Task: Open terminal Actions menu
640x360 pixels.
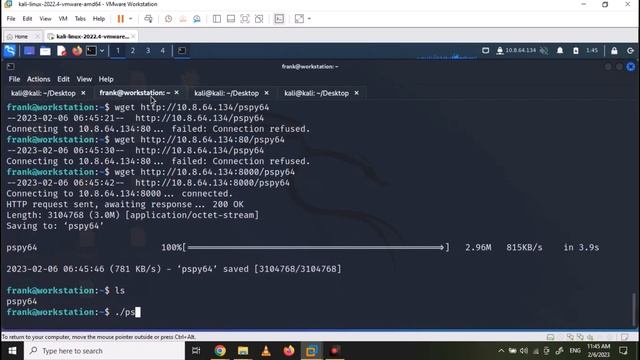Action: 38,79
